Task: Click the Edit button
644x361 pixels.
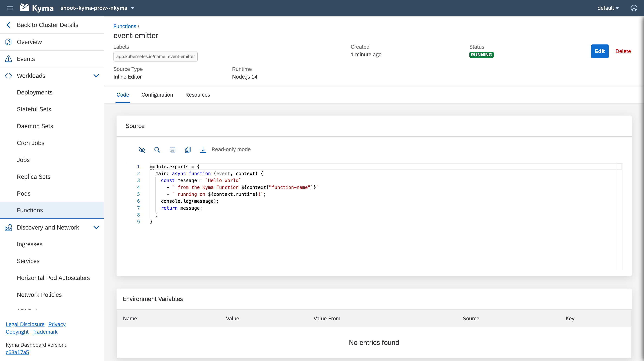Action: (600, 51)
